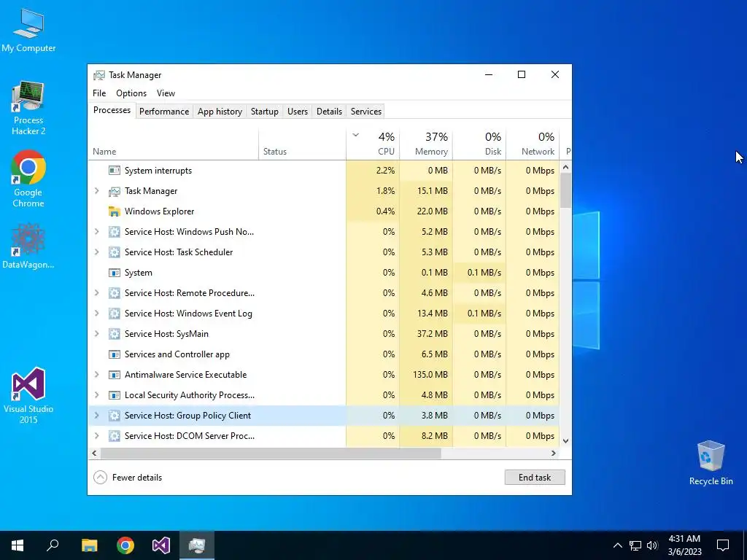This screenshot has width=747, height=560.
Task: Open the Options menu
Action: [131, 93]
